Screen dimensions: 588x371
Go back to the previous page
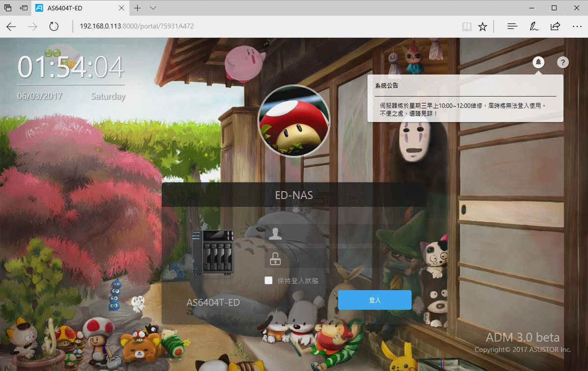coord(11,26)
